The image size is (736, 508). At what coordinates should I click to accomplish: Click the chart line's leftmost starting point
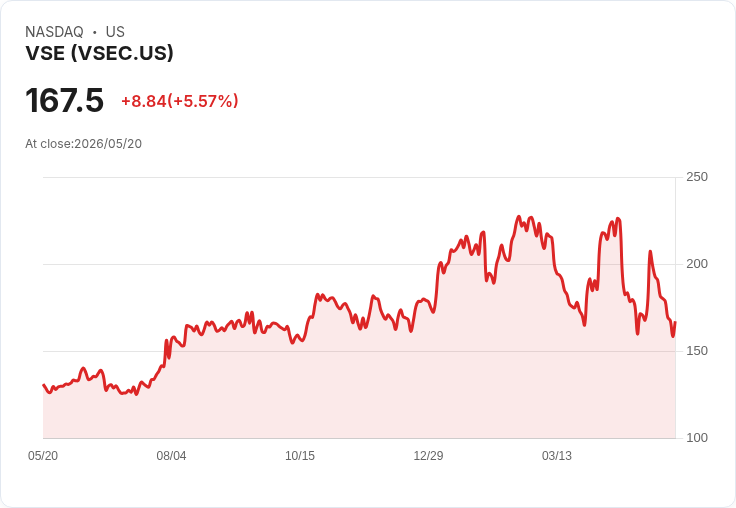pos(44,385)
